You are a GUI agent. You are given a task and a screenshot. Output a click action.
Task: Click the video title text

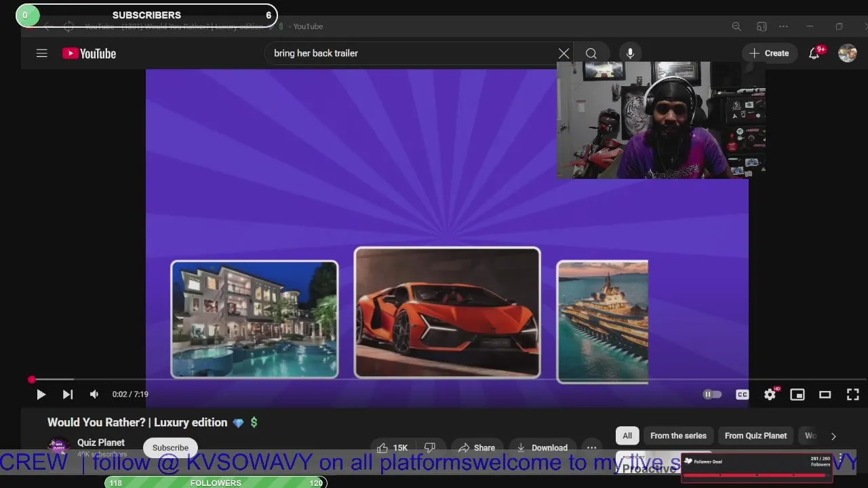pyautogui.click(x=153, y=422)
